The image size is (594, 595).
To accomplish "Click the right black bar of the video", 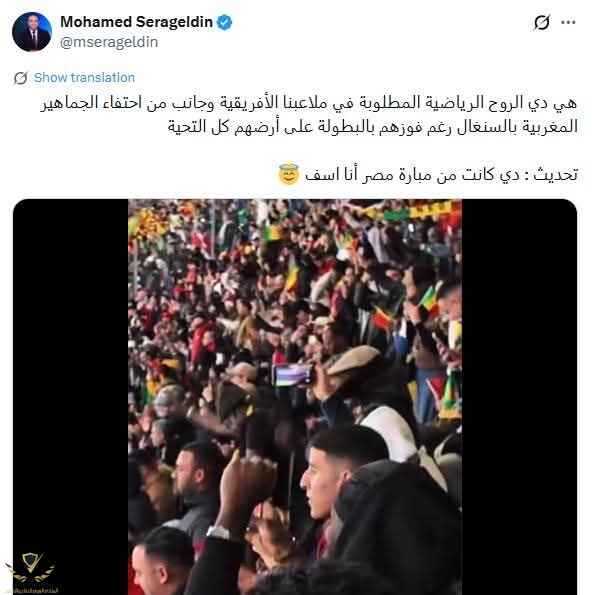I will [x=519, y=397].
